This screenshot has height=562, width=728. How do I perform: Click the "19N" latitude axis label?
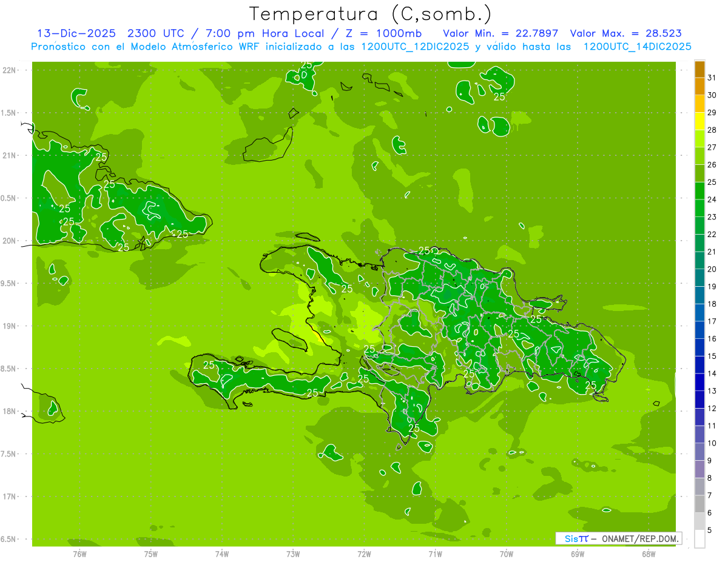pyautogui.click(x=10, y=326)
